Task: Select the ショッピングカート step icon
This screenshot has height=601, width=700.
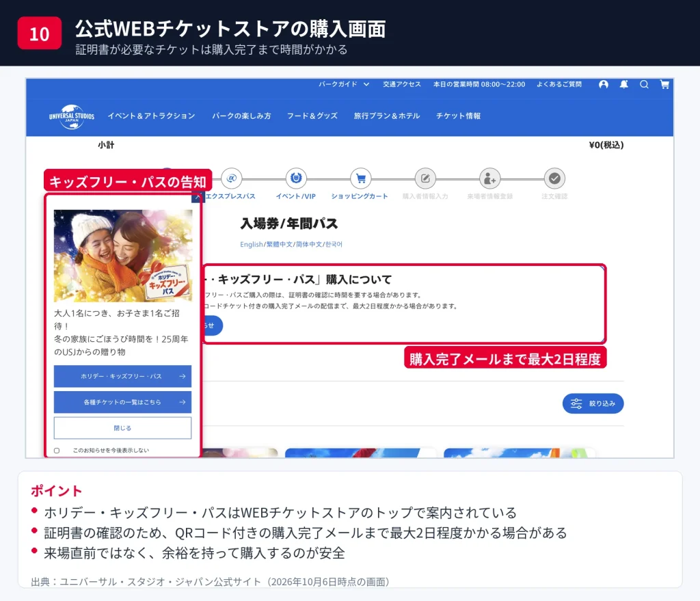Action: click(361, 178)
